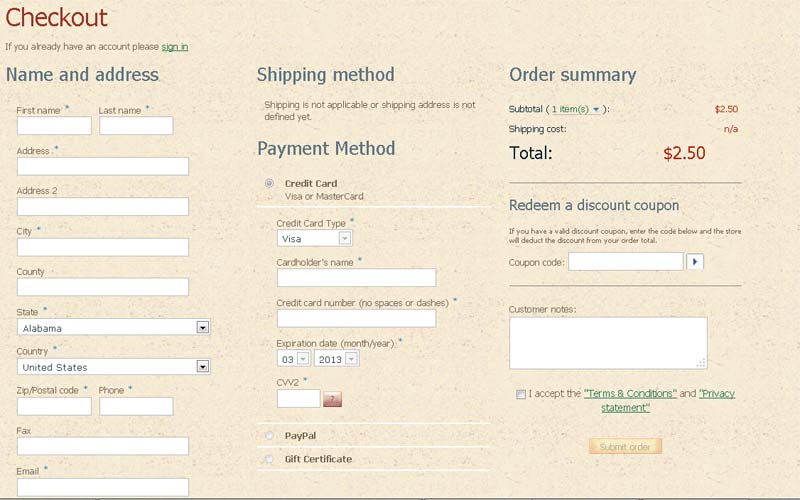Choose the Gift Certificate payment method
The image size is (800, 500).
[269, 460]
